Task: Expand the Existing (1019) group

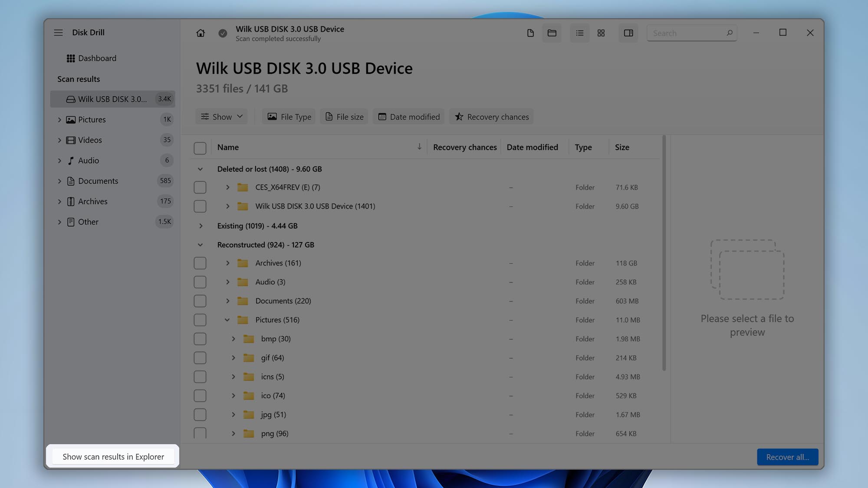Action: click(x=201, y=226)
